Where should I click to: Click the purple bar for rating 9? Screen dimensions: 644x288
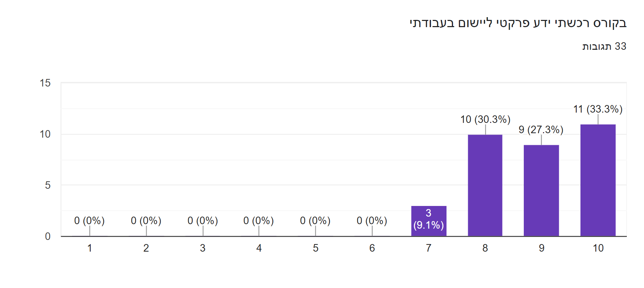click(x=541, y=191)
